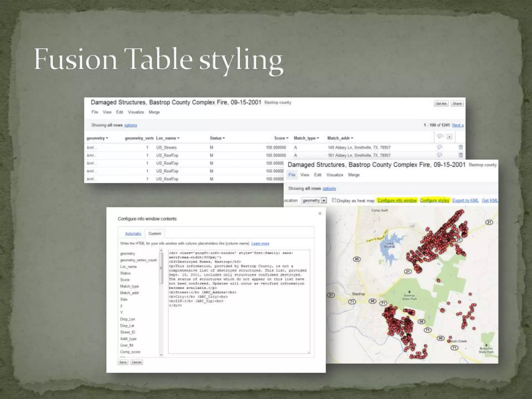
Task: Open Loc_name column header dropdown
Action: point(178,138)
